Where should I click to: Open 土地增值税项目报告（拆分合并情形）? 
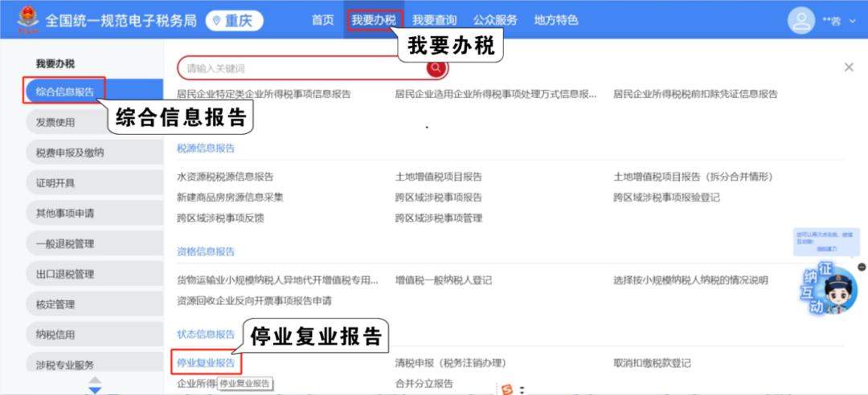(693, 177)
